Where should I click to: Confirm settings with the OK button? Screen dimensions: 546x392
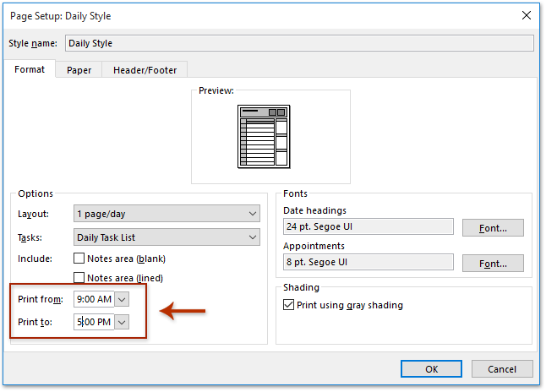(431, 369)
